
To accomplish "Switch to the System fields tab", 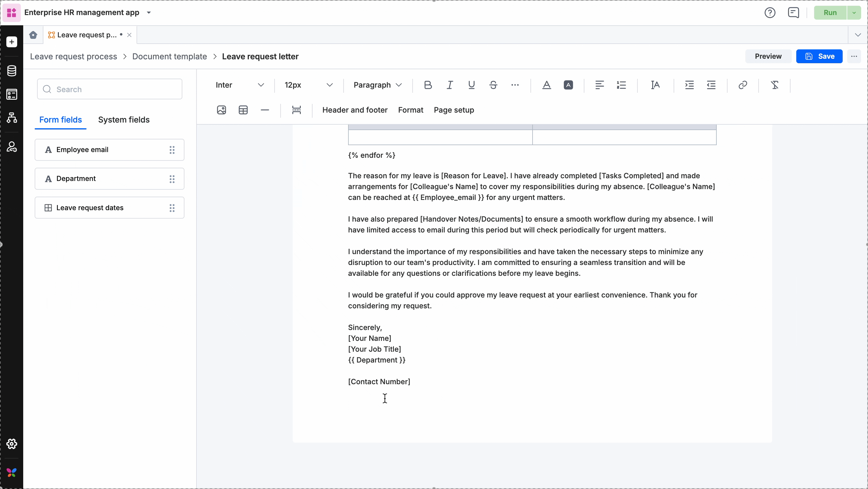I will pyautogui.click(x=124, y=120).
